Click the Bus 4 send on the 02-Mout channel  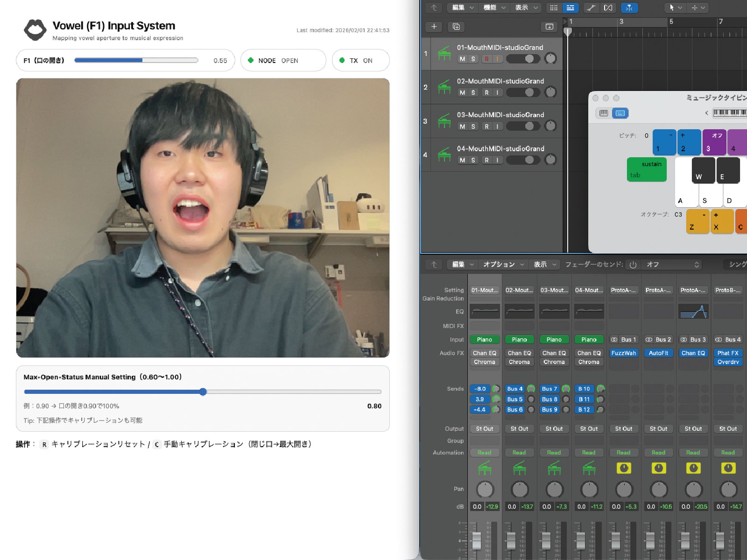(515, 388)
